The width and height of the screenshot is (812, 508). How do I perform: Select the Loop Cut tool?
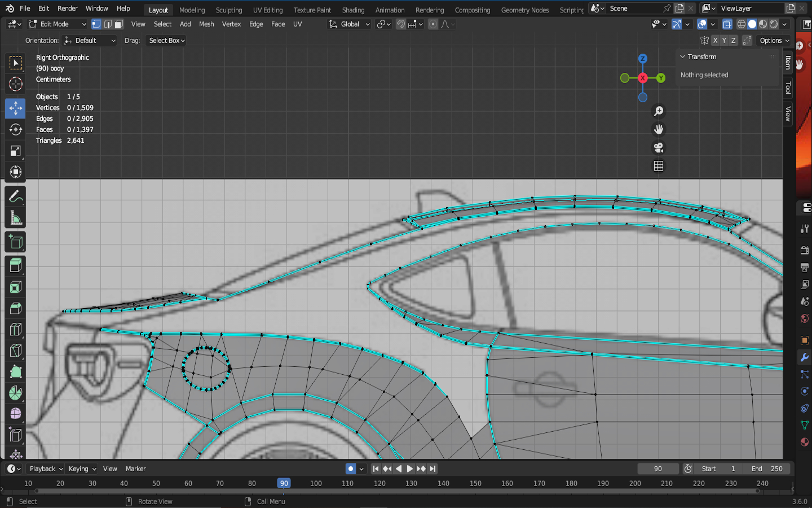pyautogui.click(x=15, y=329)
